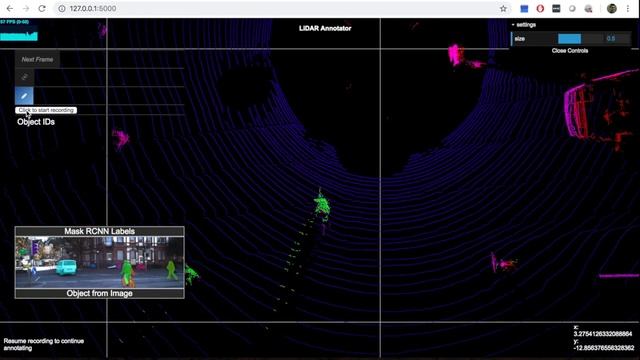Click Close Controls

pyautogui.click(x=570, y=51)
